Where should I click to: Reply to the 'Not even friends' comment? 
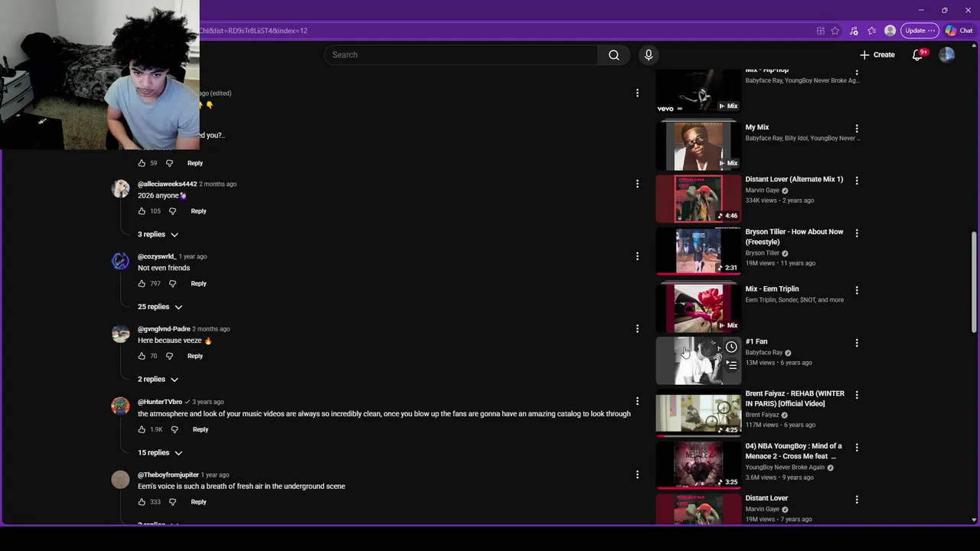(x=198, y=284)
